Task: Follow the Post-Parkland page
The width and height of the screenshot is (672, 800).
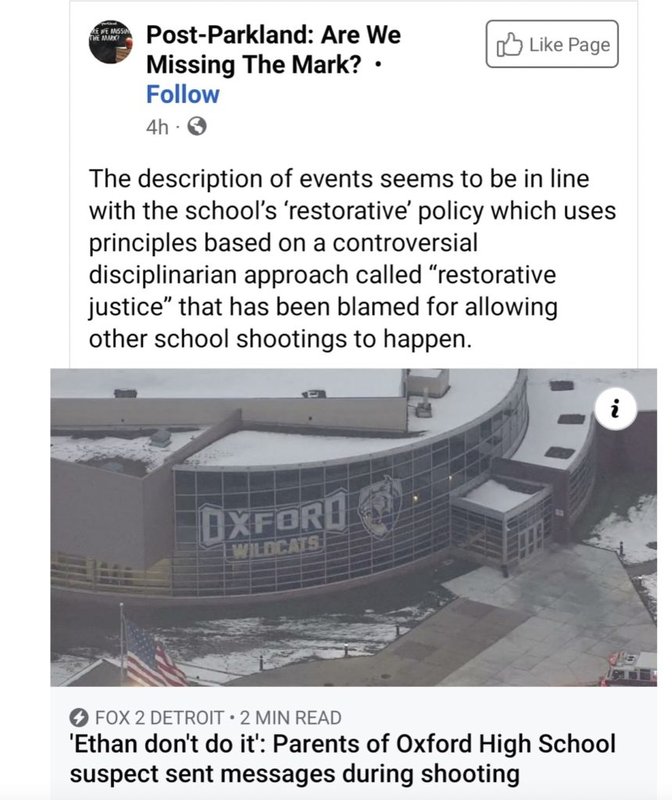Action: (183, 95)
